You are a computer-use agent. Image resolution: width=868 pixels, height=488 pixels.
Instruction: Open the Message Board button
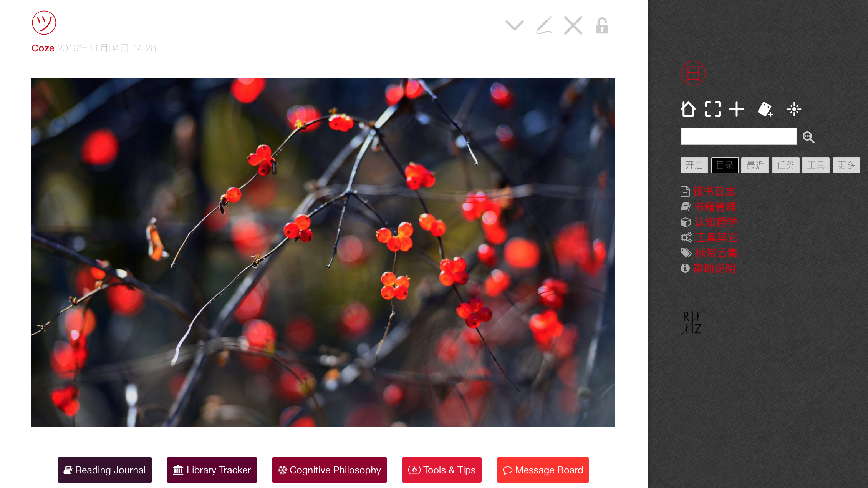point(543,470)
